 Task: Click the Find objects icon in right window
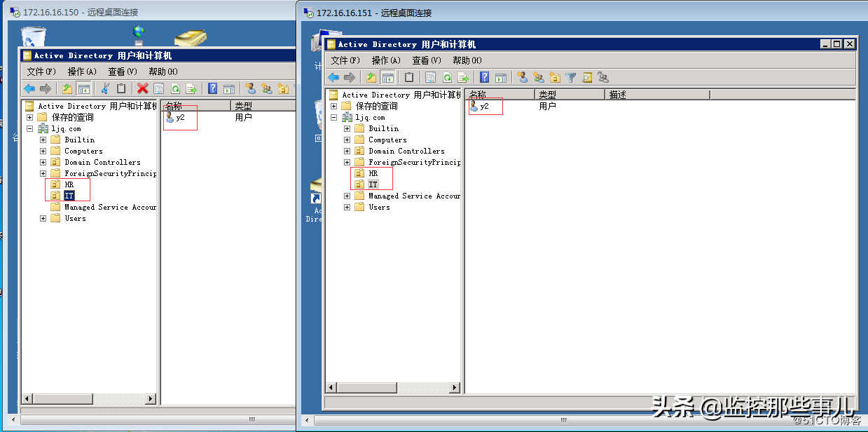click(x=587, y=77)
